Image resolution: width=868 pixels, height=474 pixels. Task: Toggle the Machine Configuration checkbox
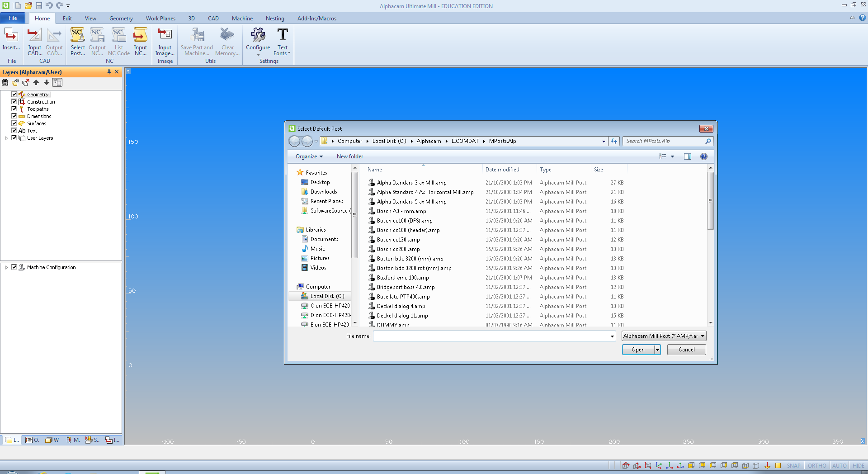(14, 267)
